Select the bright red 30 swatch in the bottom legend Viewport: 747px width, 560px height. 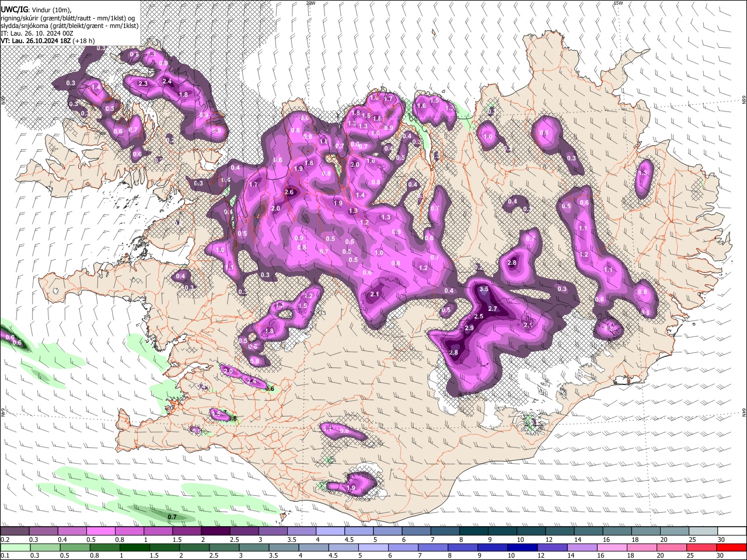coord(732,547)
